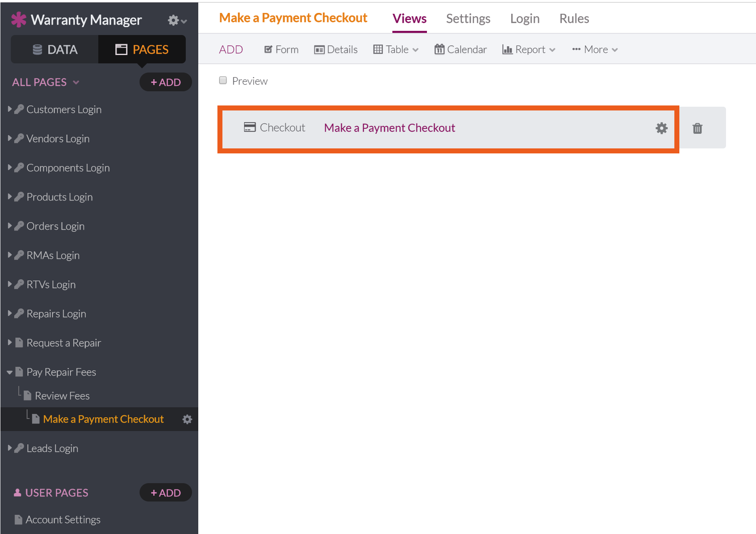Add a Calendar view
The width and height of the screenshot is (756, 534).
pos(460,50)
